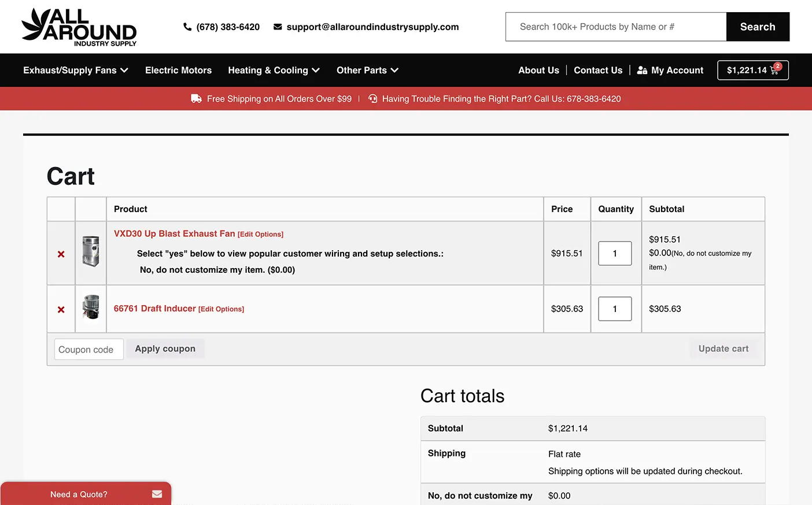Click inside the Coupon code field
This screenshot has width=812, height=505.
click(x=88, y=348)
